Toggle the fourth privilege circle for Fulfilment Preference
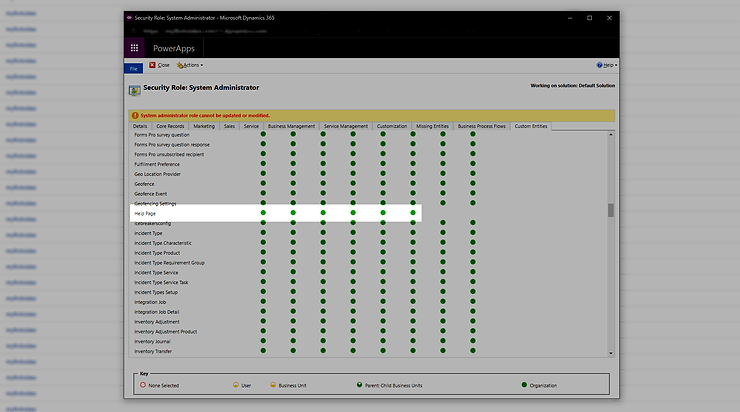 [x=353, y=164]
